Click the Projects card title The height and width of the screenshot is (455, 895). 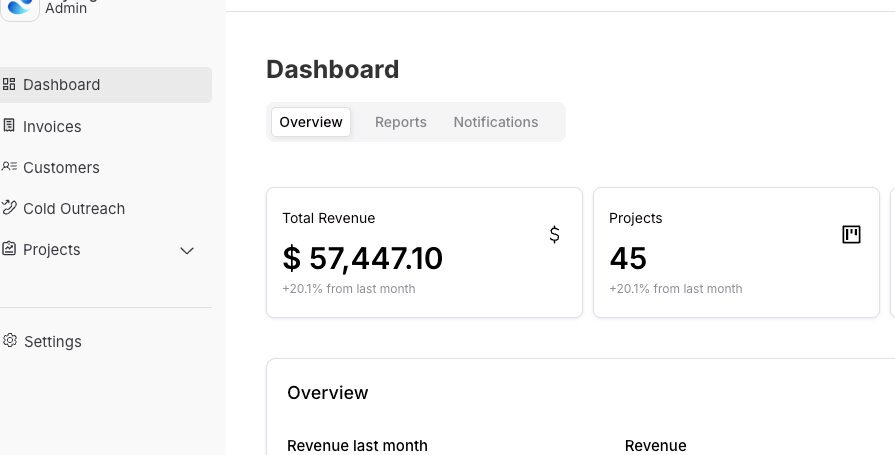click(635, 218)
